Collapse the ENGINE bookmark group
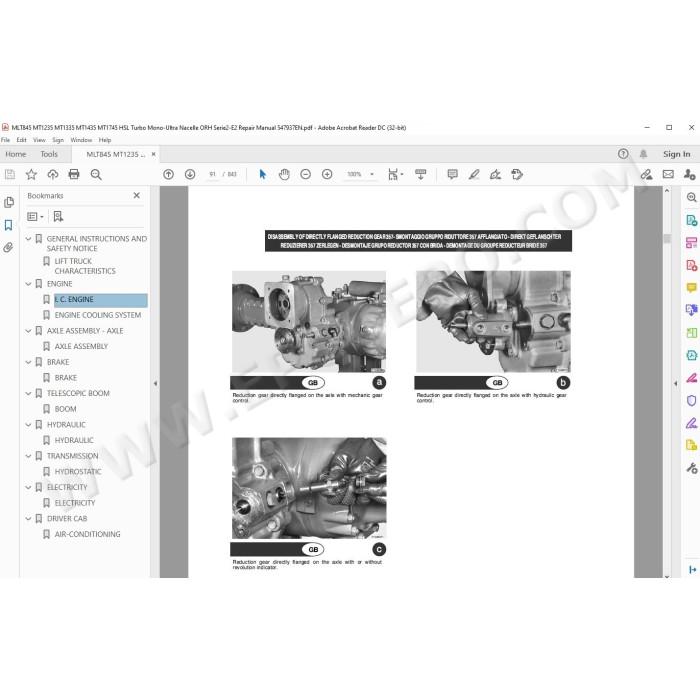The image size is (700, 700). [x=28, y=284]
